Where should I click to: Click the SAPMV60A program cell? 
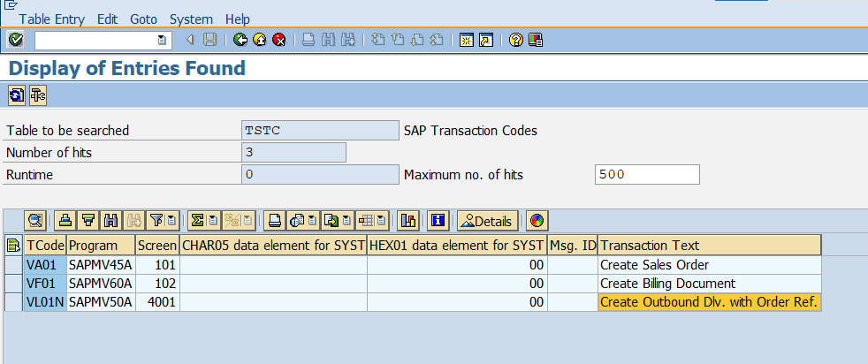[101, 284]
